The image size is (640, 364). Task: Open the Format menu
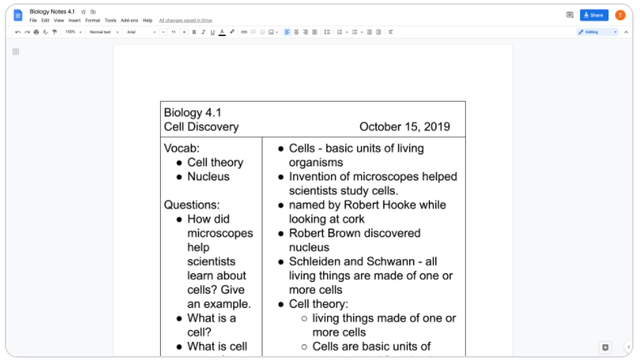pyautogui.click(x=92, y=20)
